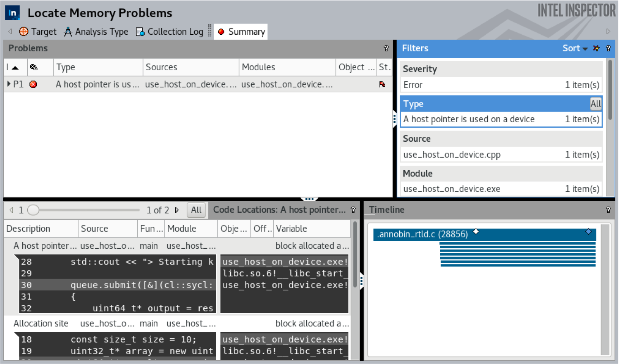This screenshot has width=620, height=364.
Task: Click code line 28 with std::cout
Action: point(118,262)
